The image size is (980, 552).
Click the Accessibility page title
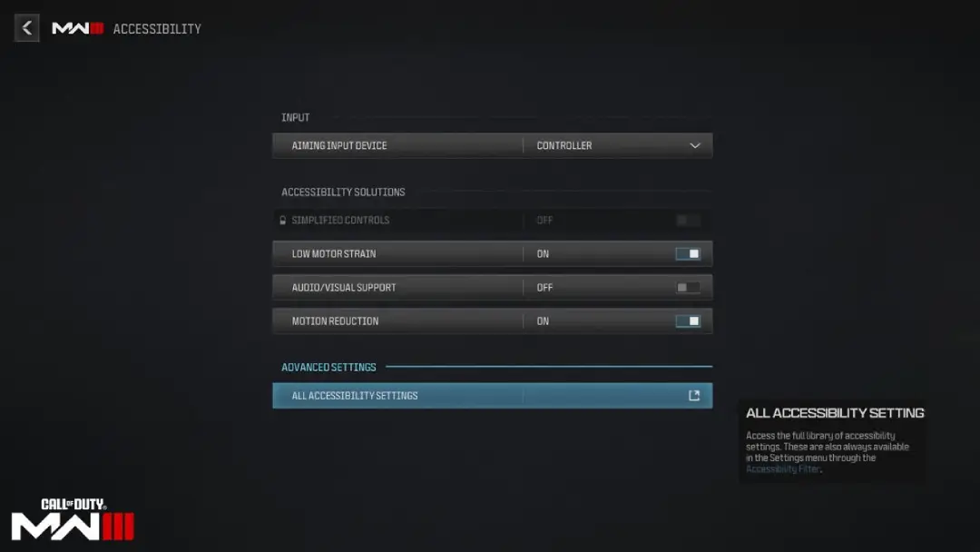pyautogui.click(x=157, y=29)
